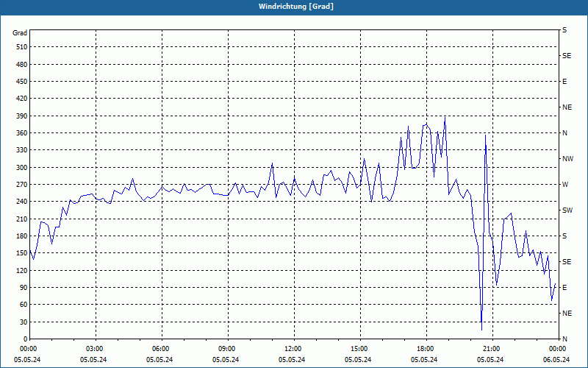Select the "05.05.24" date beneath 18:00
Viewport: 588px width, 368px height.
click(x=424, y=360)
